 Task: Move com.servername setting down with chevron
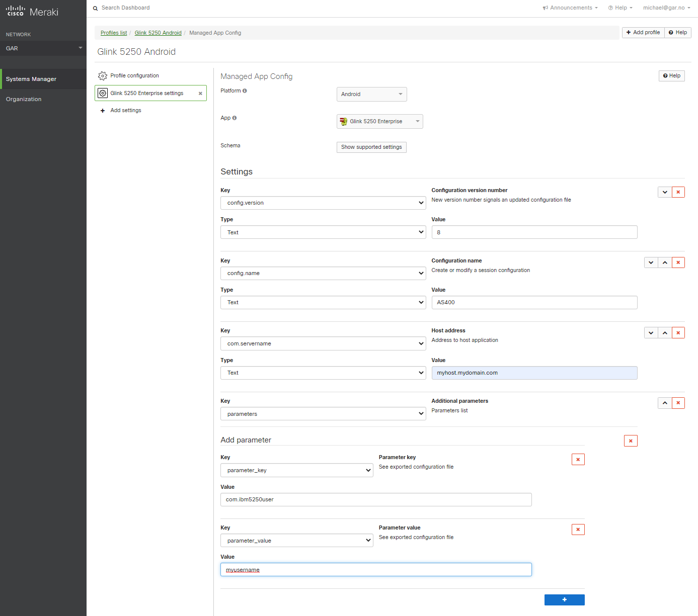[651, 333]
